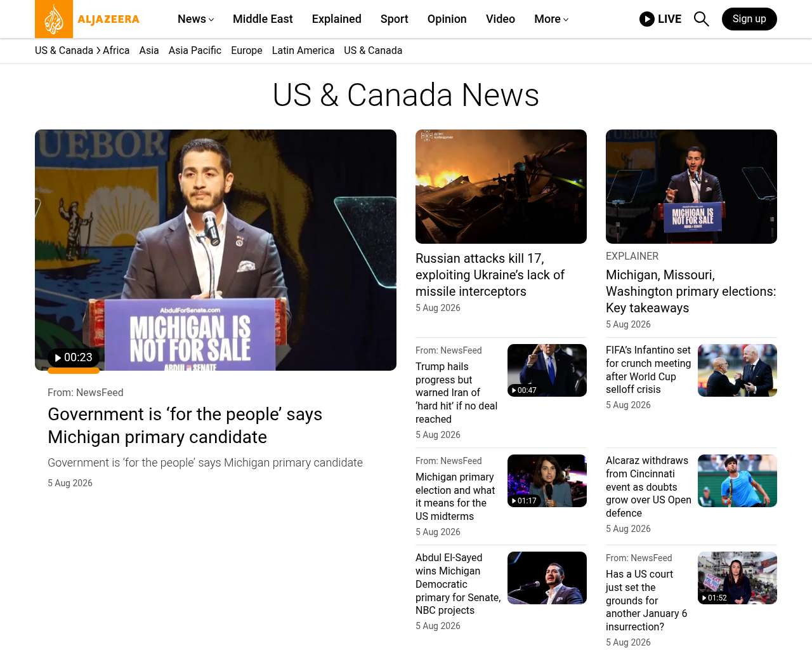Open 'Abdul El-Sayed wins Michigan Democratic primary'
Image resolution: width=812 pixels, height=650 pixels.
coord(458,584)
